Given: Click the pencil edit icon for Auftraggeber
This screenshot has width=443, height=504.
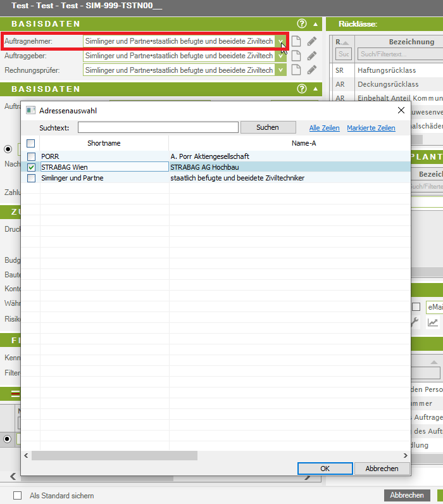Looking at the screenshot, I should 311,56.
